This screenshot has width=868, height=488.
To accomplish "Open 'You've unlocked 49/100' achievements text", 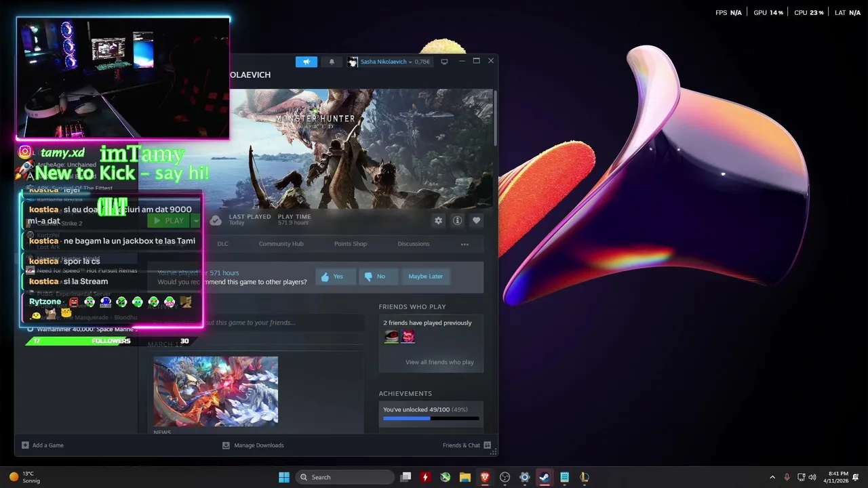I will click(x=426, y=409).
